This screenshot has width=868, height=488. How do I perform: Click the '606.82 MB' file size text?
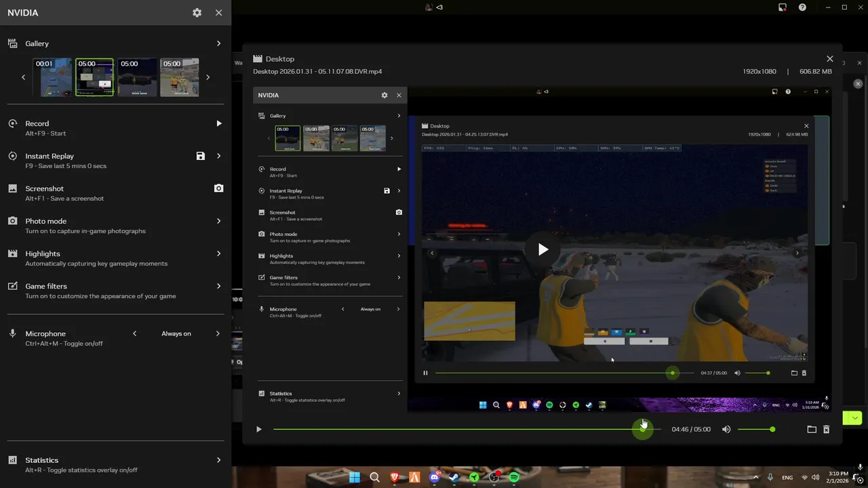[x=816, y=71]
